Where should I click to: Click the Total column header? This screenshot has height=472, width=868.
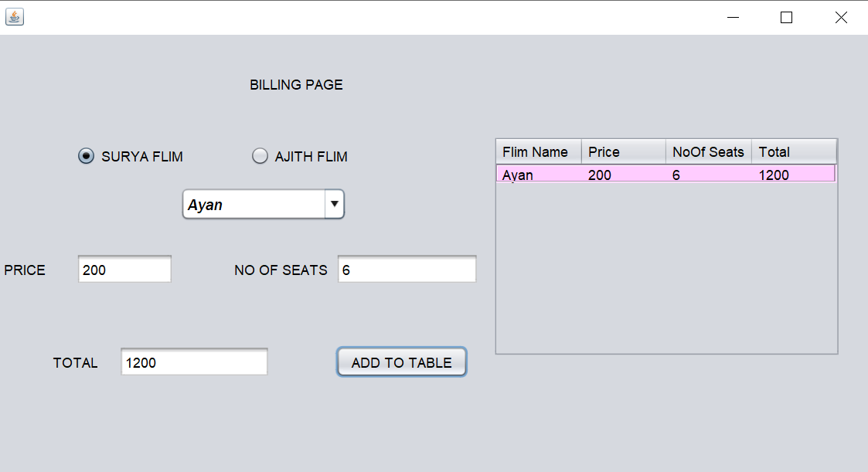pyautogui.click(x=794, y=152)
